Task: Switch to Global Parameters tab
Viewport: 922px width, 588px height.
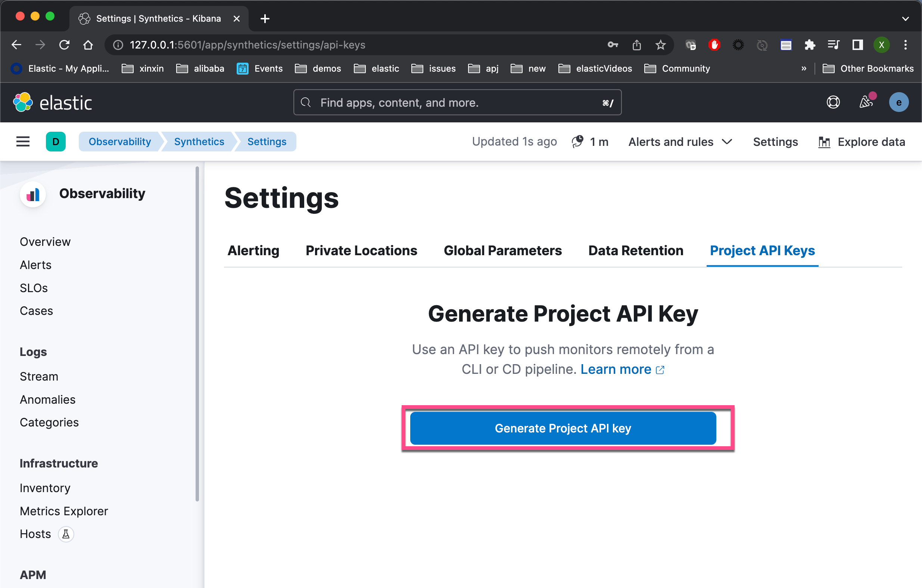Action: pyautogui.click(x=502, y=251)
